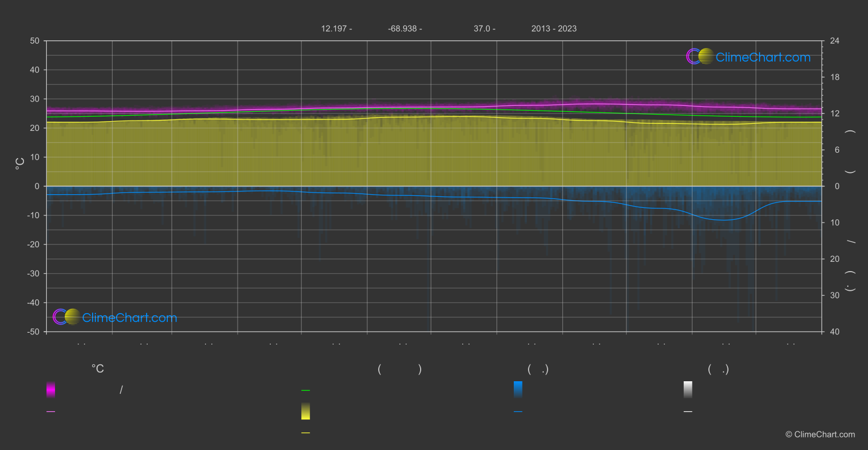Click the 50 tick label on temperature axis
The image size is (868, 450).
click(35, 41)
